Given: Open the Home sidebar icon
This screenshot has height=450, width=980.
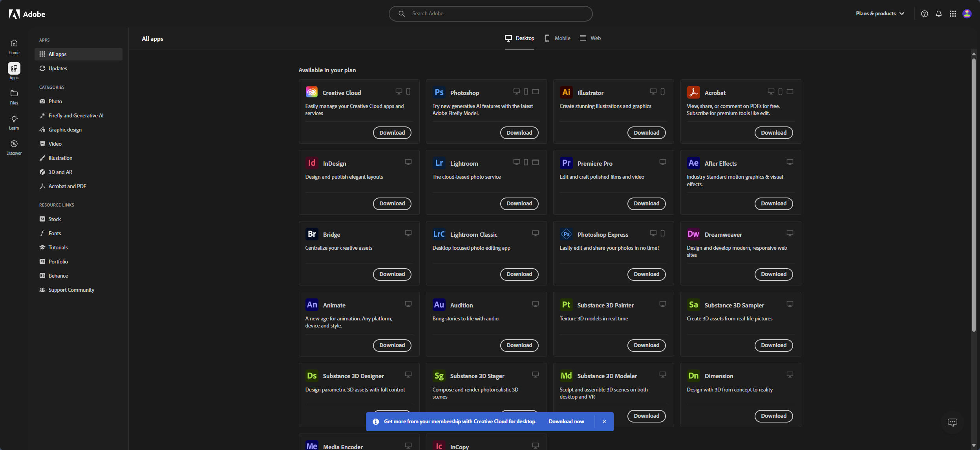Looking at the screenshot, I should [14, 43].
